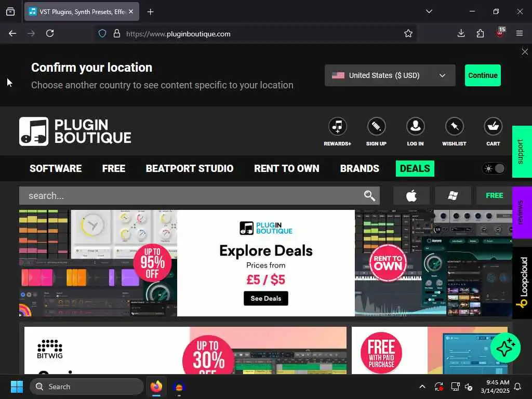Open the SOFTWARE menu

(x=56, y=169)
